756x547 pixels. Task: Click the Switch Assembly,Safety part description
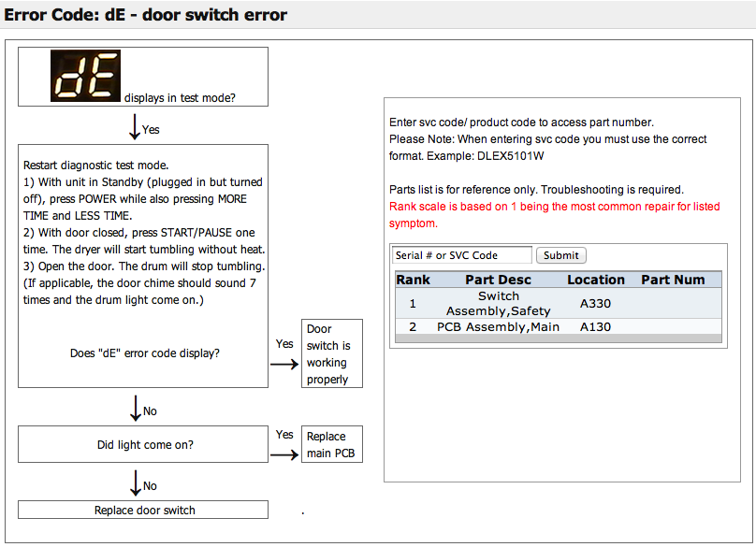point(498,303)
